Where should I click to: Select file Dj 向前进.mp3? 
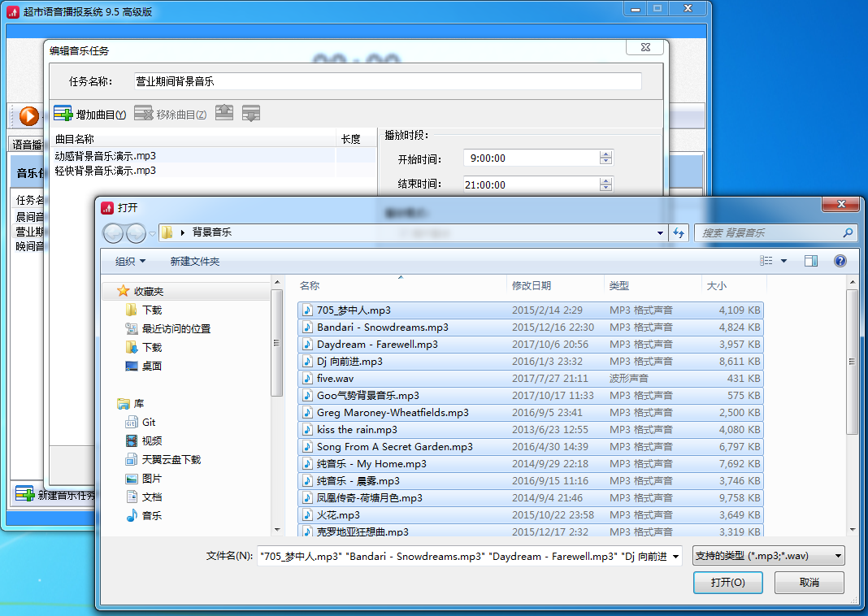pos(531,362)
